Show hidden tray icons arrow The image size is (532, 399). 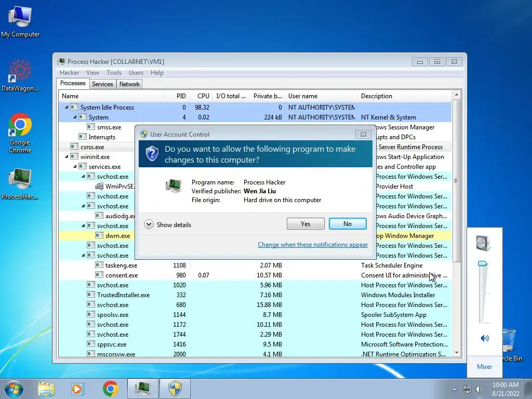pyautogui.click(x=454, y=390)
